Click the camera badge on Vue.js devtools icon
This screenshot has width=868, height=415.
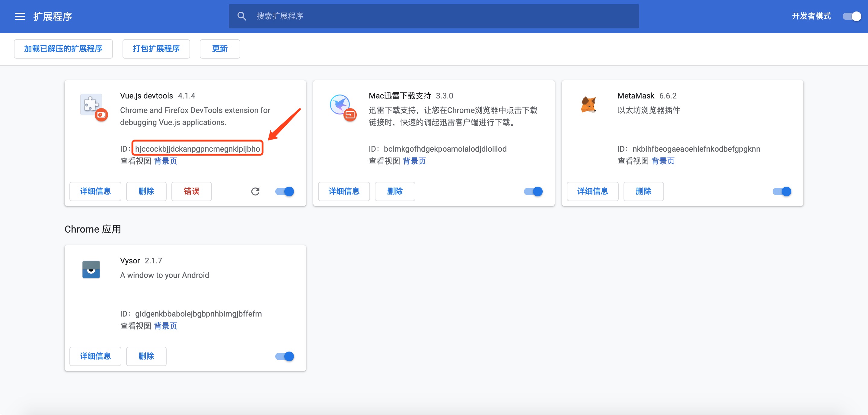pyautogui.click(x=102, y=115)
